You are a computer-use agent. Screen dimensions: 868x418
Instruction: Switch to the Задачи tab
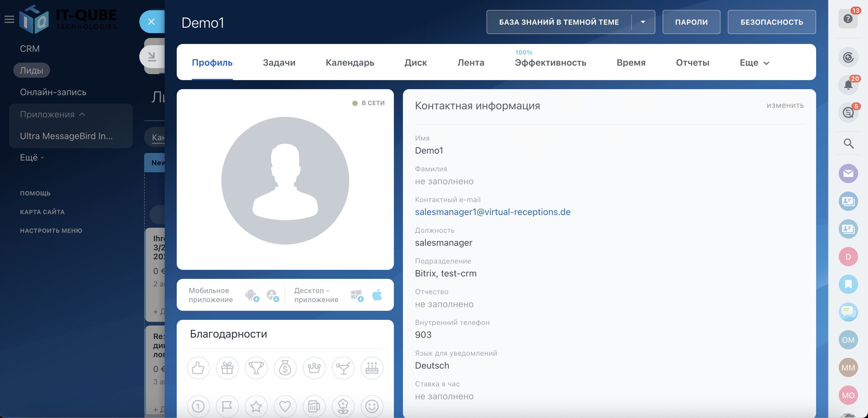(279, 63)
